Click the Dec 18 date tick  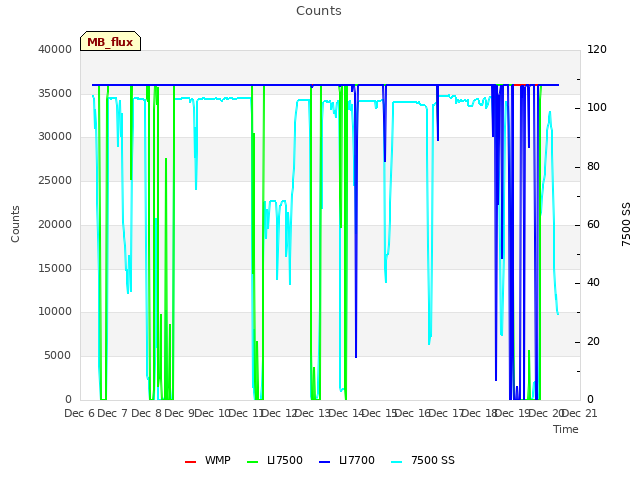(480, 413)
